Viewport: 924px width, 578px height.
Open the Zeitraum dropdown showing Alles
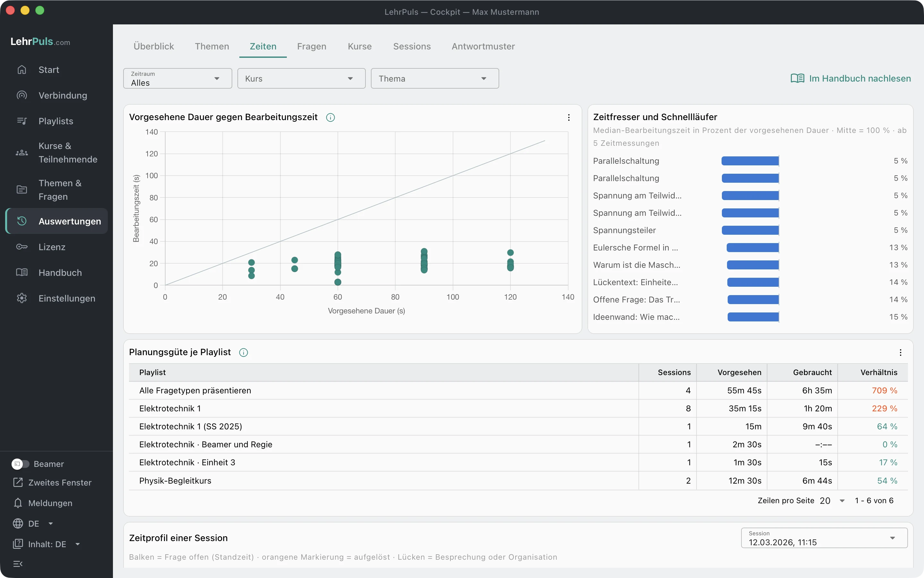click(177, 78)
